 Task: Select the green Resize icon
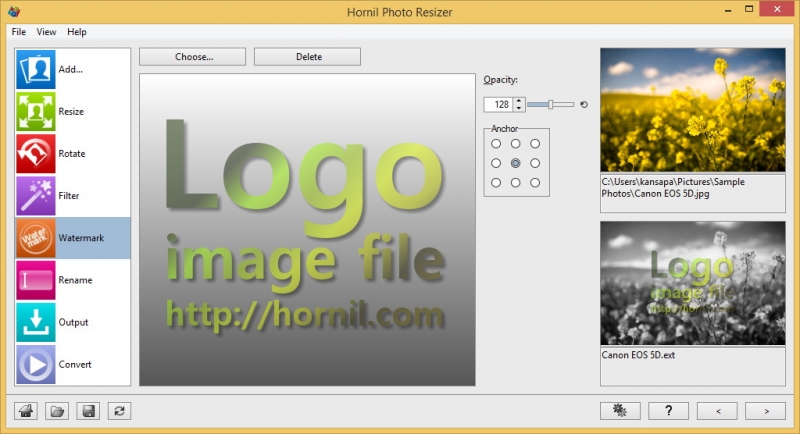(36, 112)
